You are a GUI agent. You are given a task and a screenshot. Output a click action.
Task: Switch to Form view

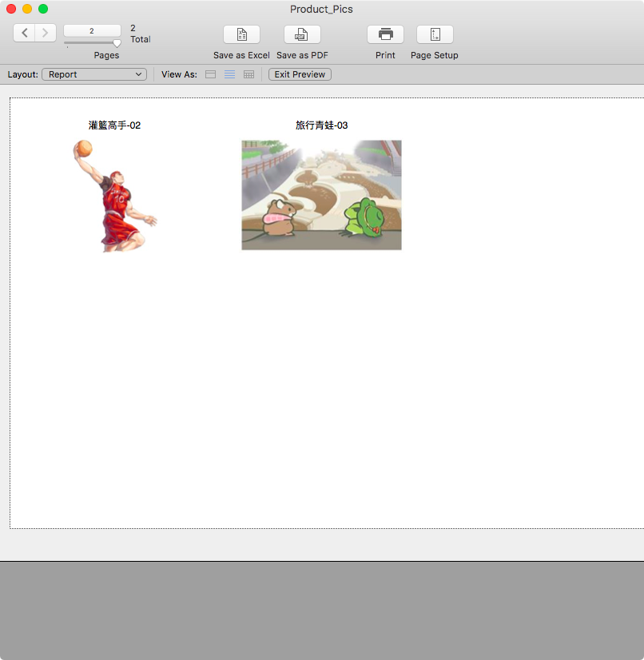[210, 74]
